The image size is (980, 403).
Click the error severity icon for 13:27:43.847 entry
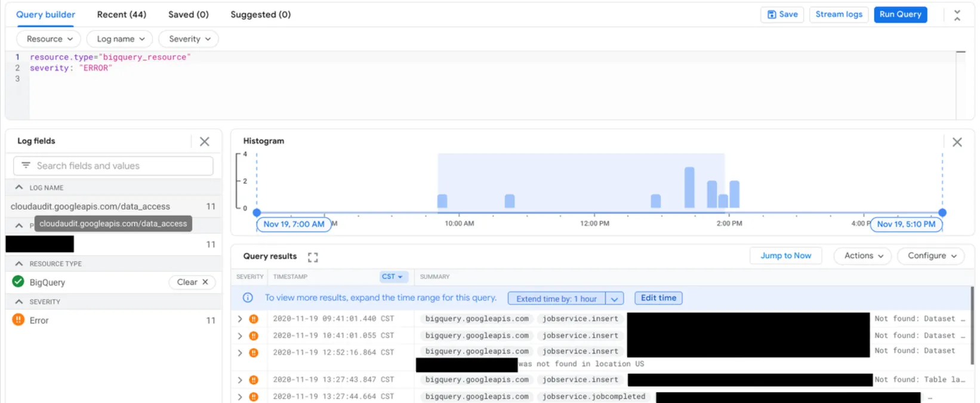click(x=254, y=380)
